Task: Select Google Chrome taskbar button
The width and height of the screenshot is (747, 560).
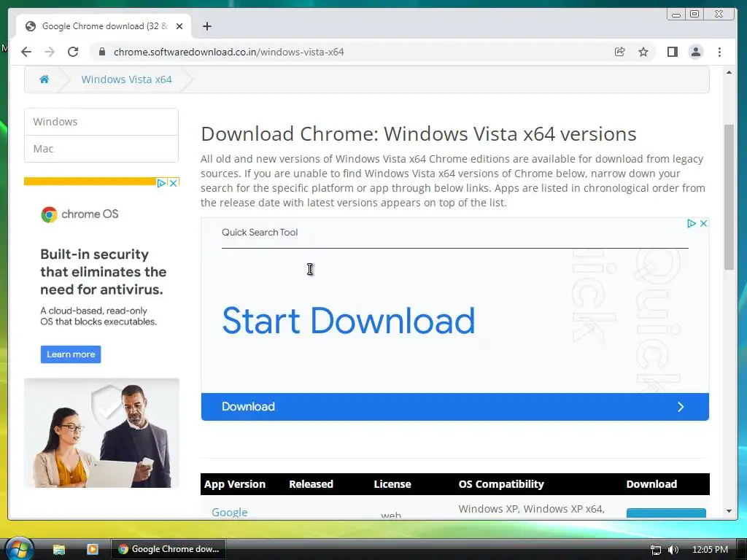Action: [x=169, y=549]
